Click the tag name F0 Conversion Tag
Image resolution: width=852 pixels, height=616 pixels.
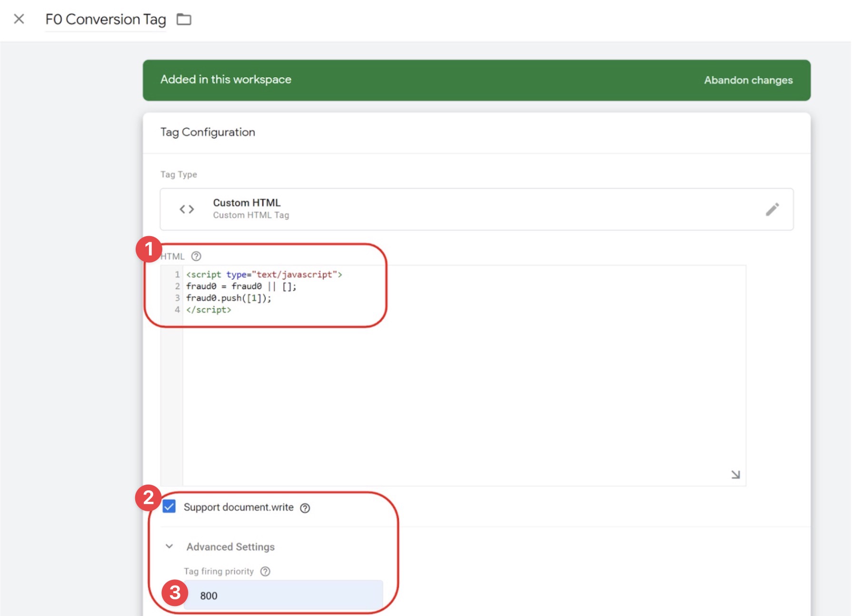click(105, 19)
